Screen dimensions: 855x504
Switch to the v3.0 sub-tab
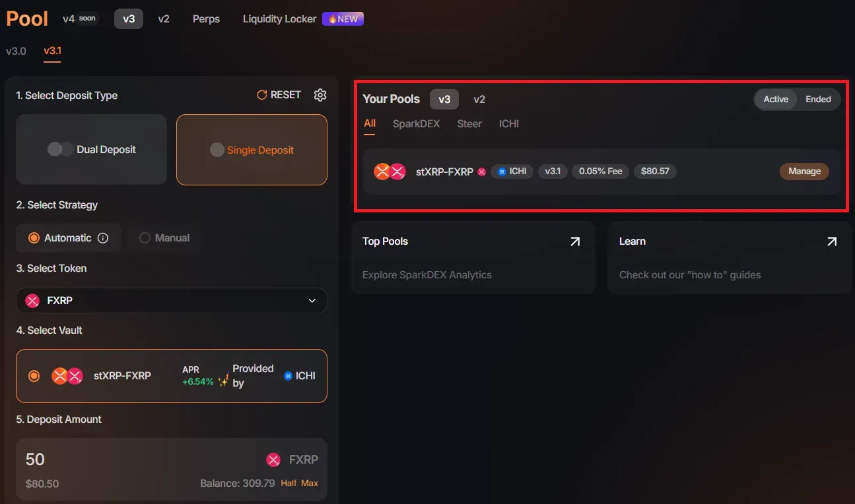click(16, 51)
